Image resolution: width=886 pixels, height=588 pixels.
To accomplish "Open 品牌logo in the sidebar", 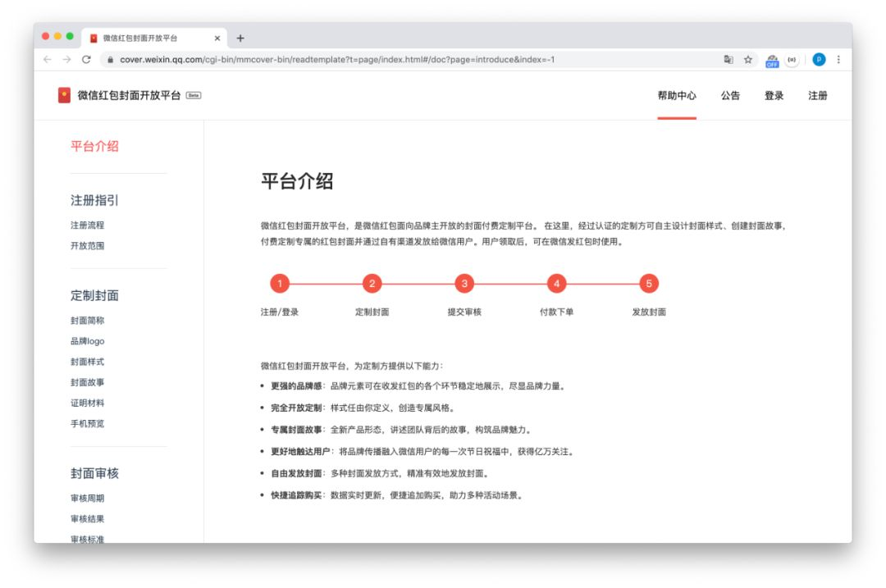I will [x=88, y=341].
